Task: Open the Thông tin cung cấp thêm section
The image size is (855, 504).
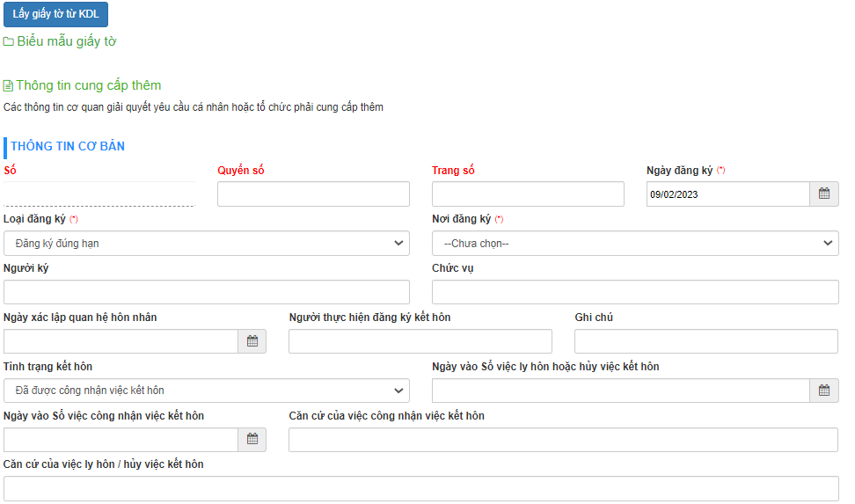Action: point(88,85)
